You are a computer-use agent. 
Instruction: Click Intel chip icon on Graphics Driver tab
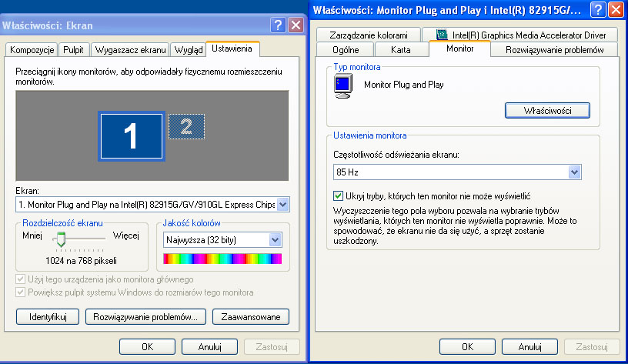(442, 35)
